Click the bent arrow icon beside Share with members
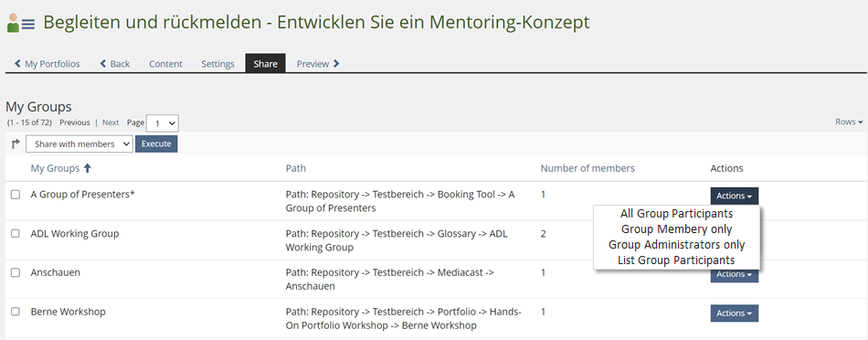This screenshot has height=340, width=868. [16, 144]
